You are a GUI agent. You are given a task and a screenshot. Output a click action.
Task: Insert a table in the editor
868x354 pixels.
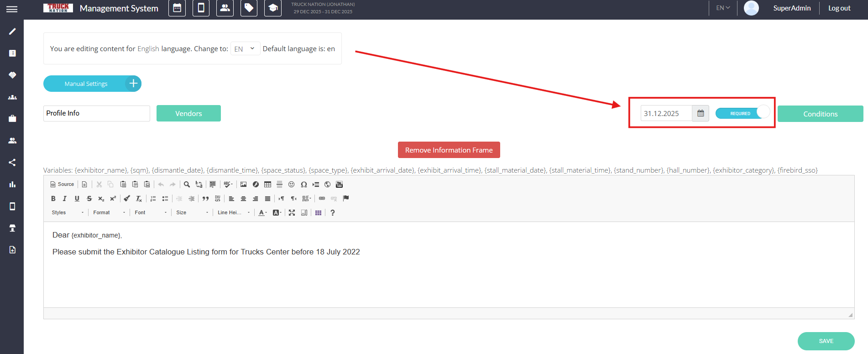[267, 185]
